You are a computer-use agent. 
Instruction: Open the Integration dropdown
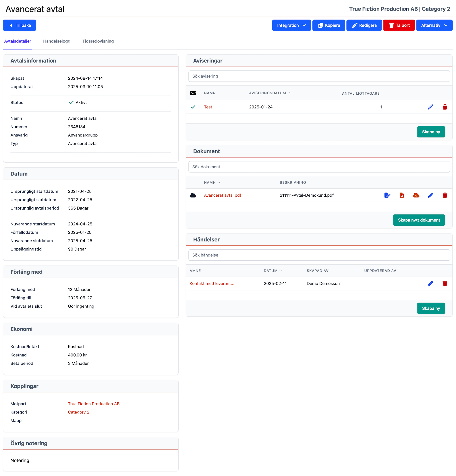pyautogui.click(x=291, y=25)
